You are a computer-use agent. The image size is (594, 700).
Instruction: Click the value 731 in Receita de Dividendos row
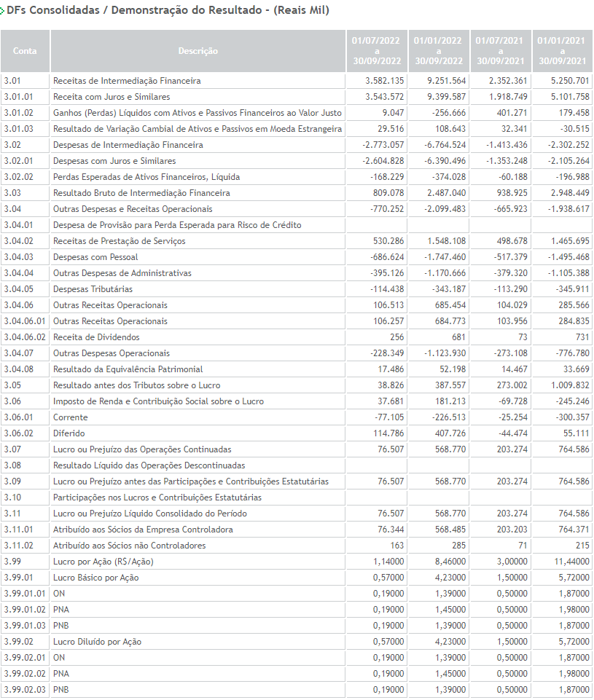[582, 337]
